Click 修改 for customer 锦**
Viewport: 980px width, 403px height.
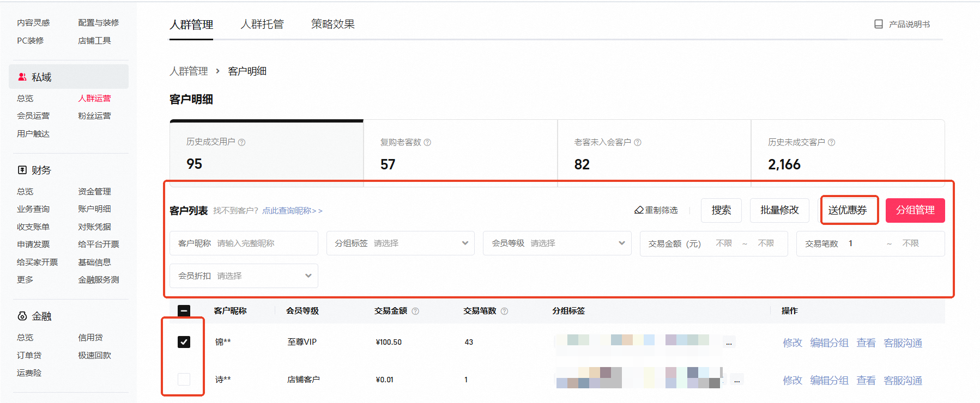[793, 343]
